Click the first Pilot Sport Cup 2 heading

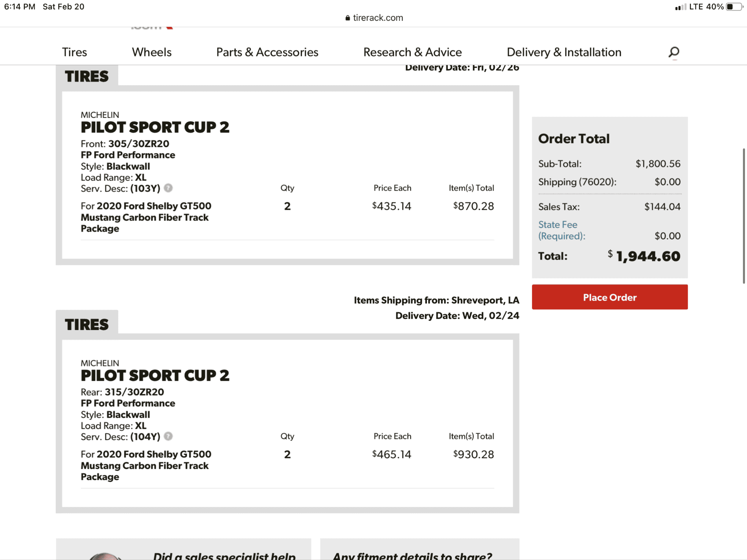[x=155, y=127]
